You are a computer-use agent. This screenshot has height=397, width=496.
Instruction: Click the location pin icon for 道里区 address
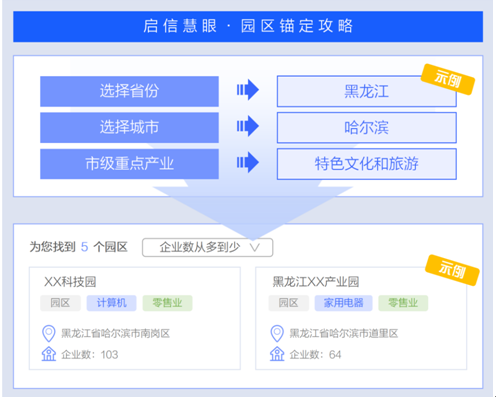277,333
